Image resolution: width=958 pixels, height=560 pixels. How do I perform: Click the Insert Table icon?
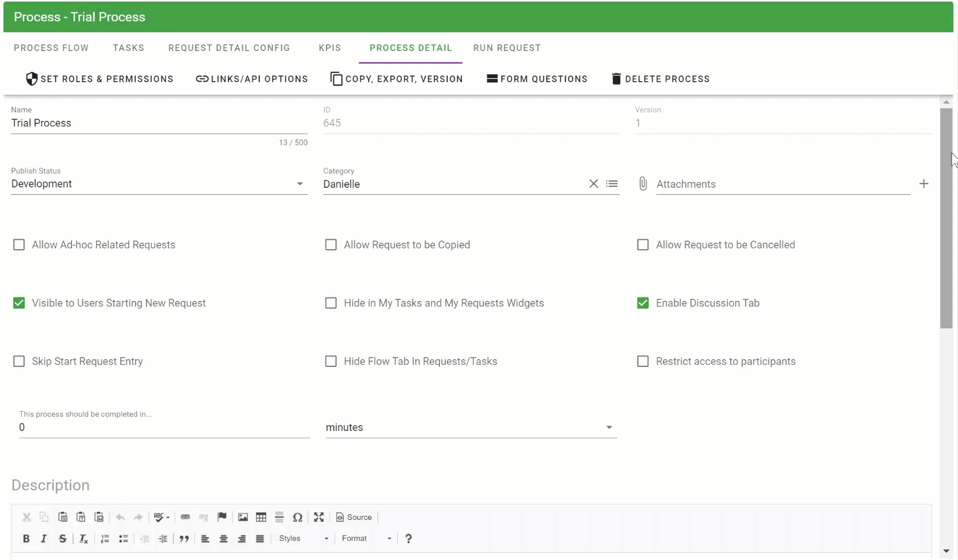tap(261, 517)
